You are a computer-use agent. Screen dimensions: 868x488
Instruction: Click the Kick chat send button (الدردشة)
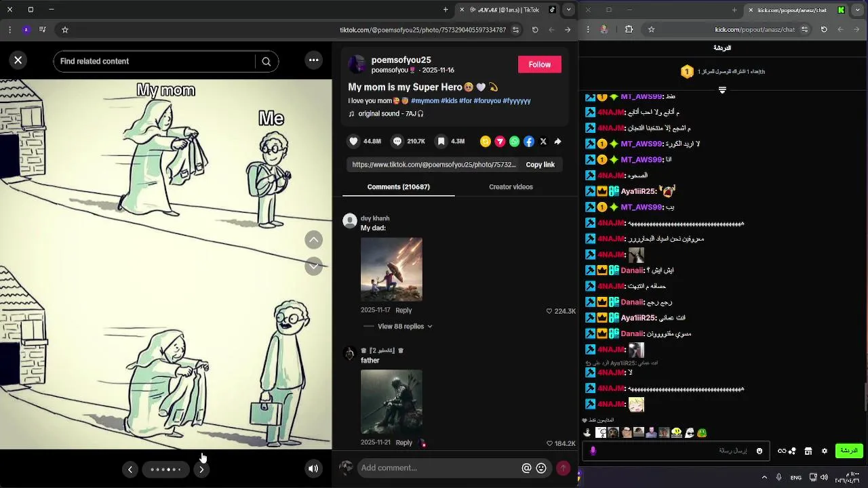[849, 451]
